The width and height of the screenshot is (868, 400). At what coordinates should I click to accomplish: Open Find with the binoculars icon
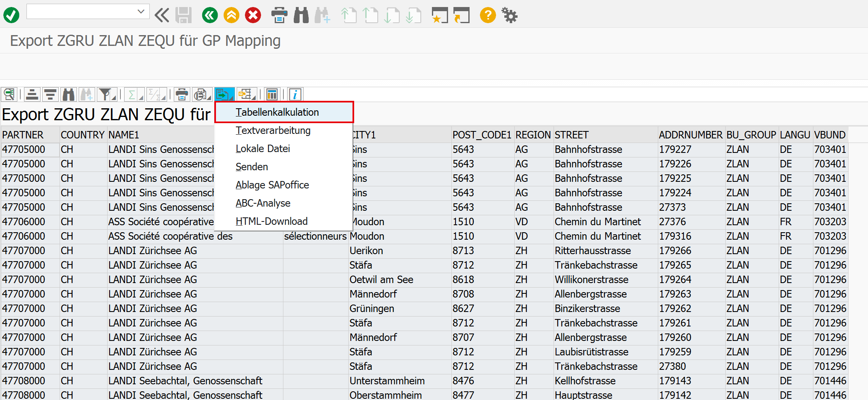click(68, 94)
